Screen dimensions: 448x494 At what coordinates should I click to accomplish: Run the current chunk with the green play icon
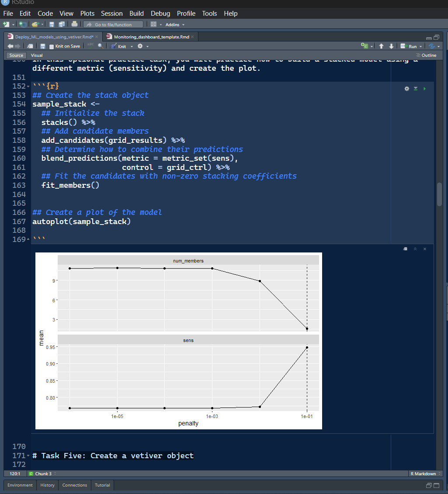click(x=424, y=89)
